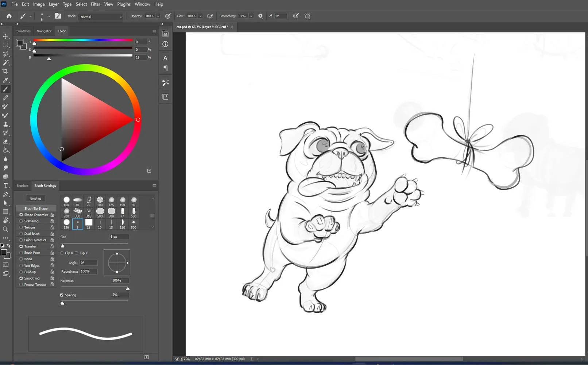Image resolution: width=588 pixels, height=365 pixels.
Task: Collapse the left panel dock arrows
Action: (16, 24)
